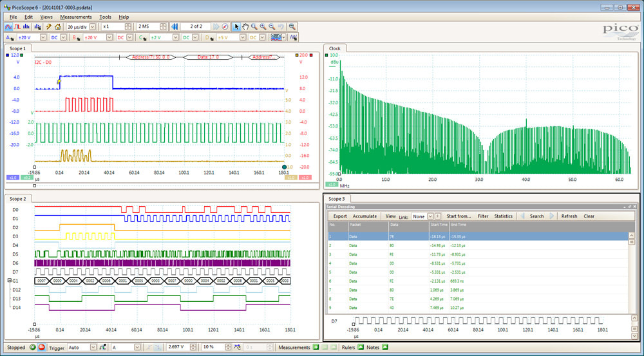Add measurement with green plus icon
Image resolution: width=644 pixels, height=356 pixels.
click(316, 348)
